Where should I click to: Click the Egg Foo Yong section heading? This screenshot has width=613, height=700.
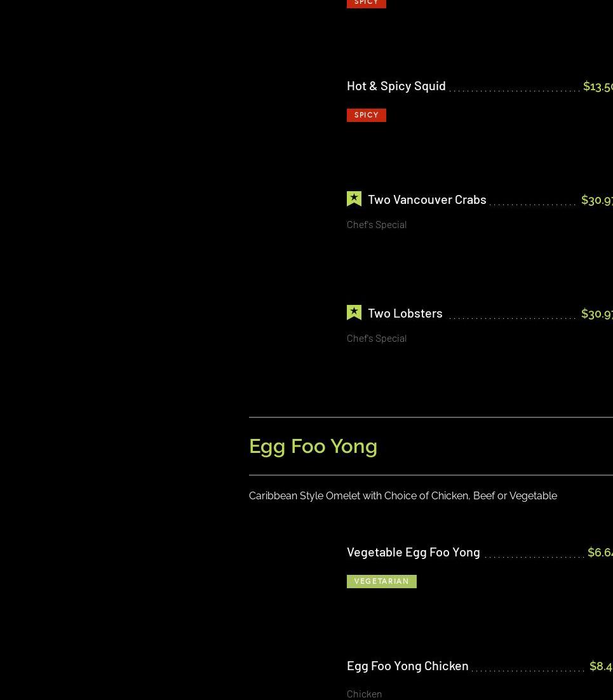click(x=313, y=446)
